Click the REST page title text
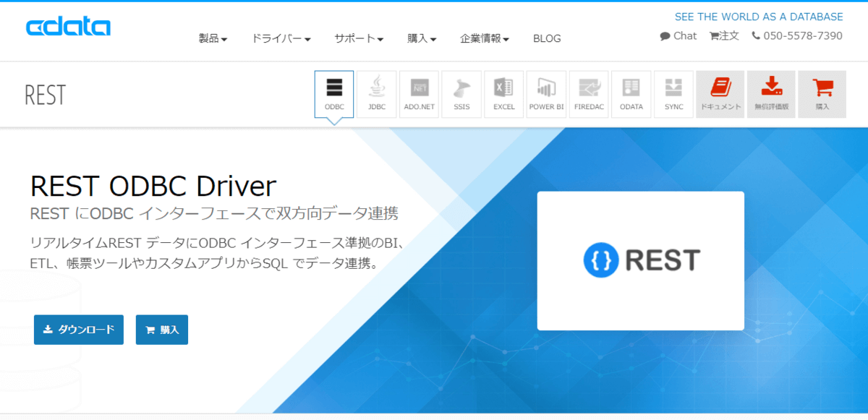Image resolution: width=868 pixels, height=420 pixels. [45, 95]
